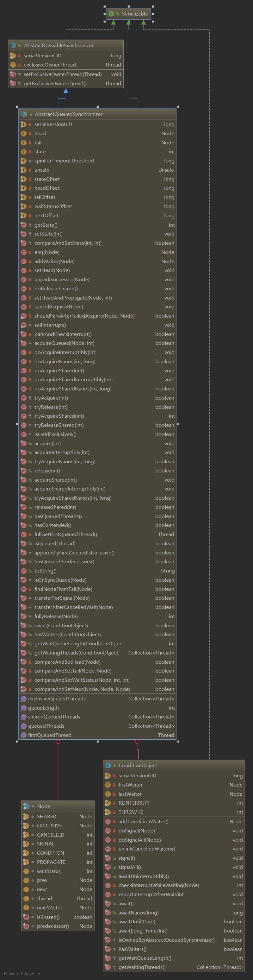Click the Serializable interface icon
253x980 pixels.
111,14
